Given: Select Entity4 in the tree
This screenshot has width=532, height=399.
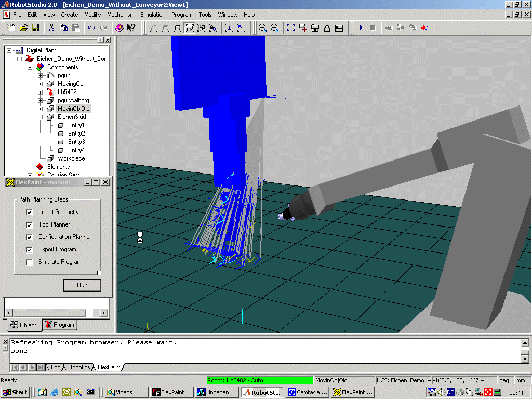Looking at the screenshot, I should point(76,150).
